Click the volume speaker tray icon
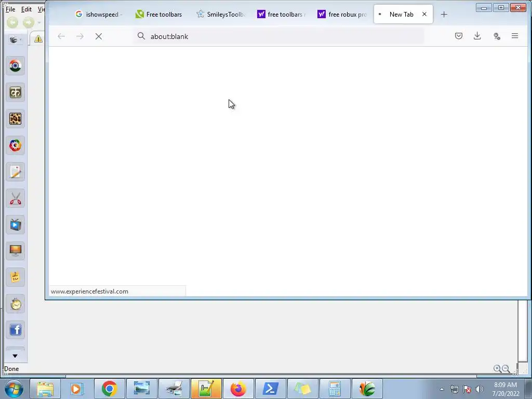Viewport: 532px width, 399px height. click(x=480, y=389)
